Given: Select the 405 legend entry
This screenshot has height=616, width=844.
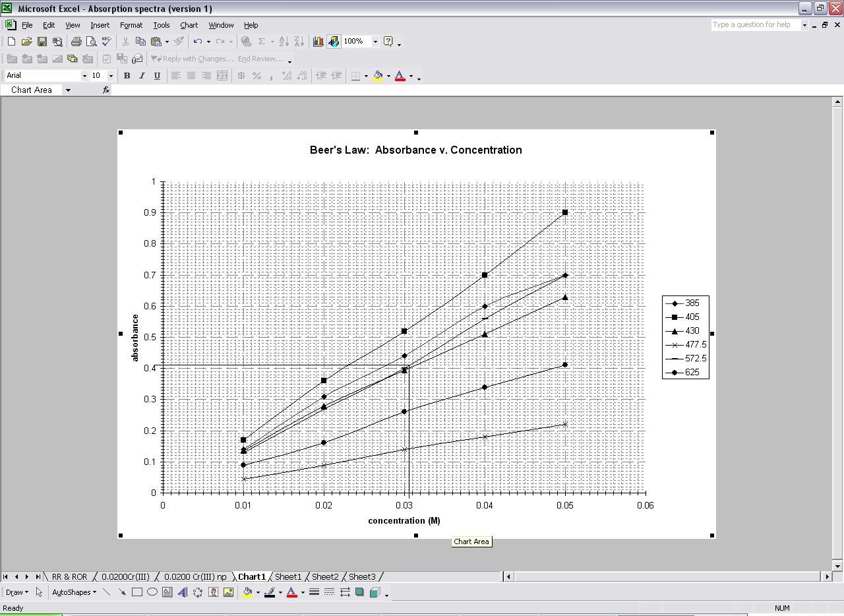Looking at the screenshot, I should click(x=686, y=317).
